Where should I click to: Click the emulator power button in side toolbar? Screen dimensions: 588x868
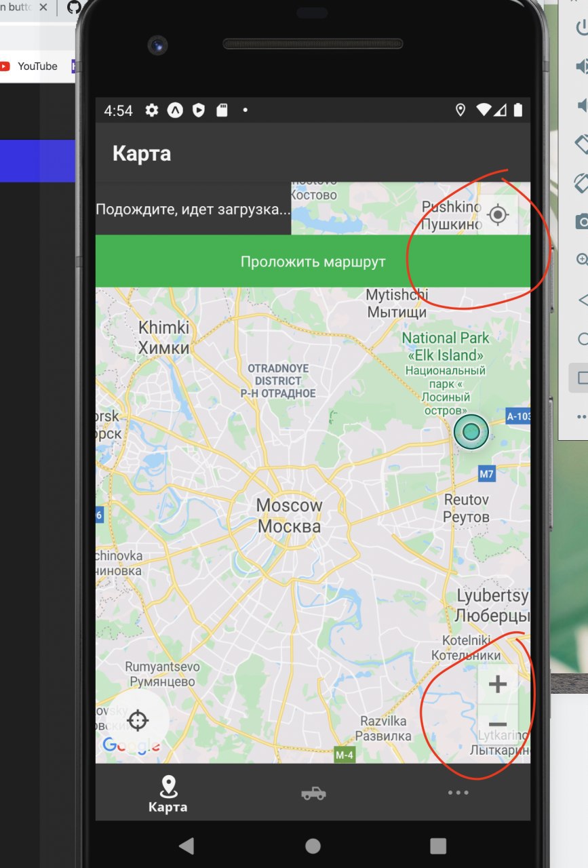[x=581, y=28]
